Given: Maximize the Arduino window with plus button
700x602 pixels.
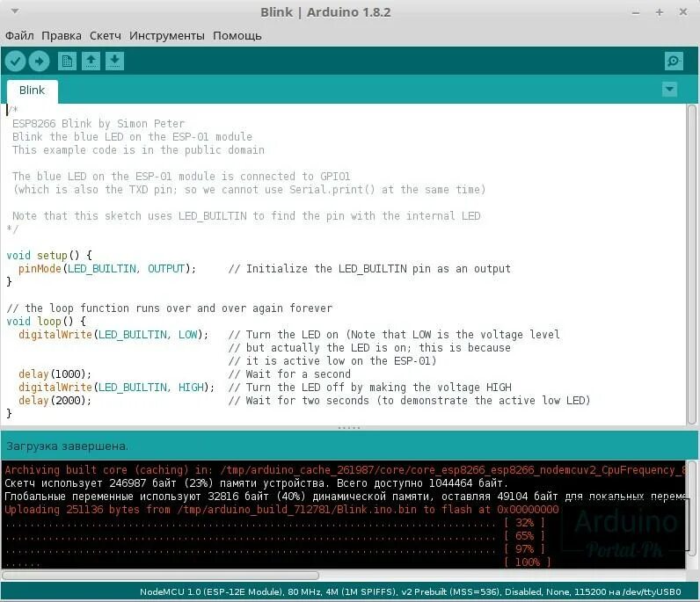Looking at the screenshot, I should pos(660,12).
